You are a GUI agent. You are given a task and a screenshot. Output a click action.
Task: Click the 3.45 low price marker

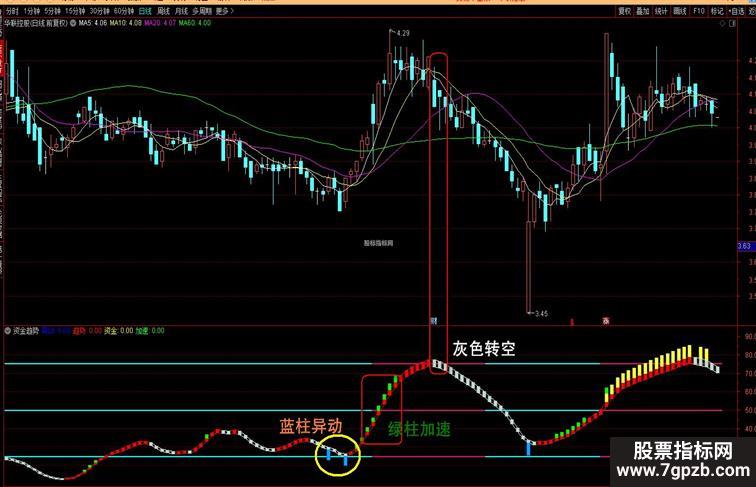[x=541, y=313]
